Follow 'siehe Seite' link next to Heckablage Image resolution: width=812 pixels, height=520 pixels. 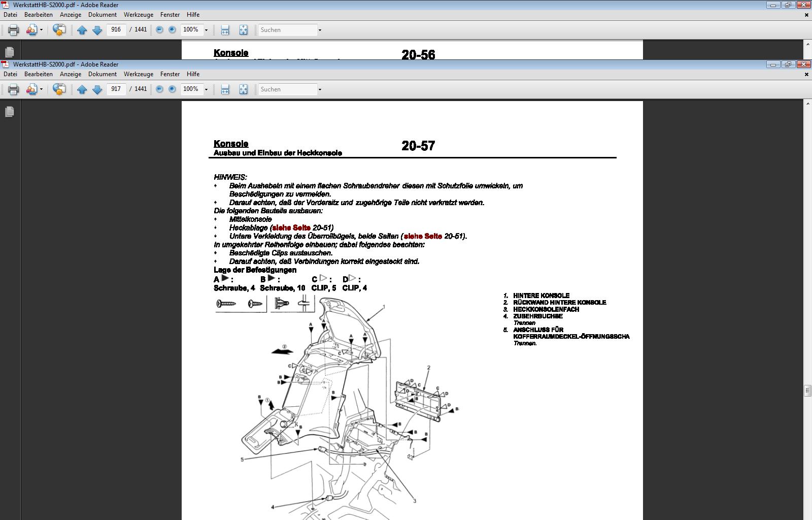click(x=291, y=228)
